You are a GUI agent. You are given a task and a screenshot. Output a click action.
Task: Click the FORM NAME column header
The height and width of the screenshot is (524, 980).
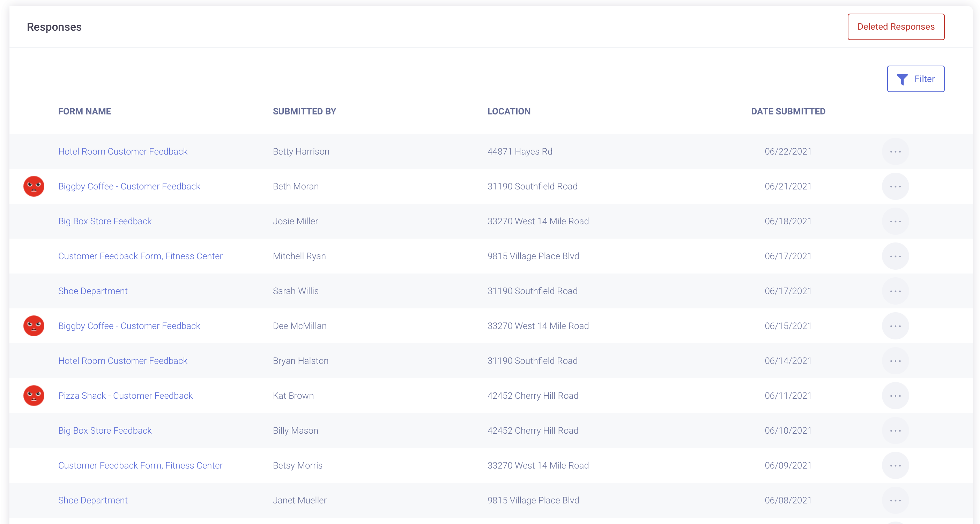tap(84, 111)
